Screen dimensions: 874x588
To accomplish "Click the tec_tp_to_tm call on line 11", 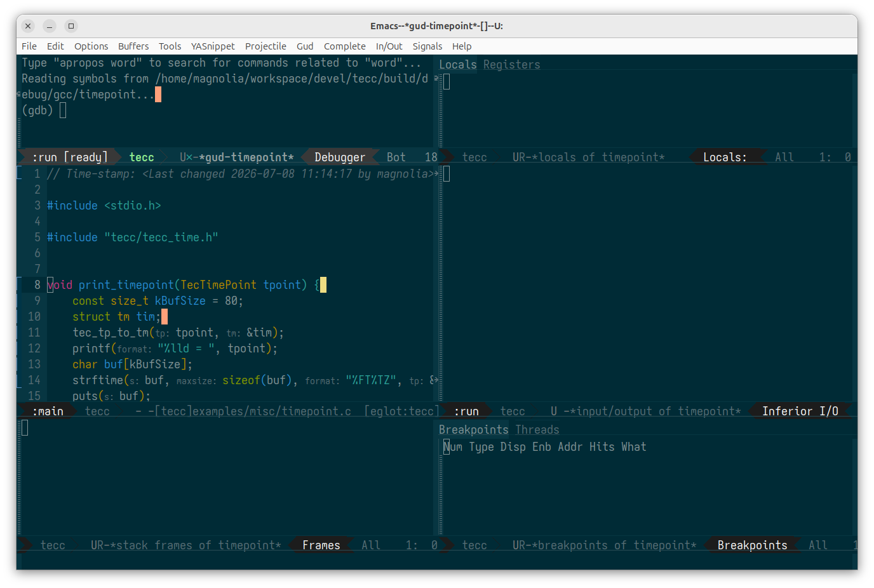I will [111, 333].
